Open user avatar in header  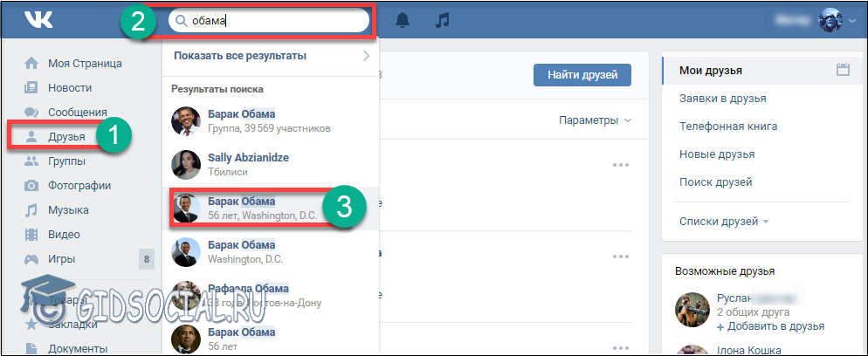[x=830, y=21]
